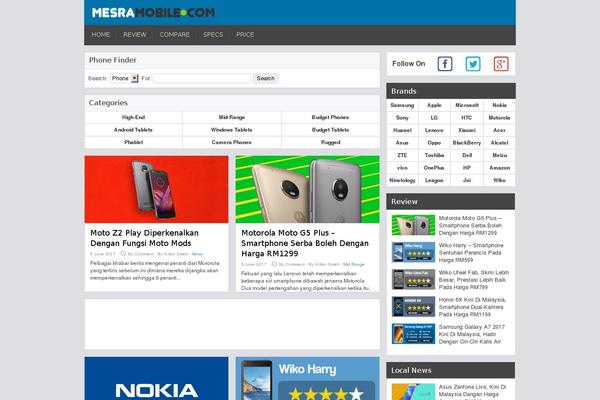Image resolution: width=600 pixels, height=400 pixels.
Task: Choose Asus in Brands
Action: coord(402,142)
